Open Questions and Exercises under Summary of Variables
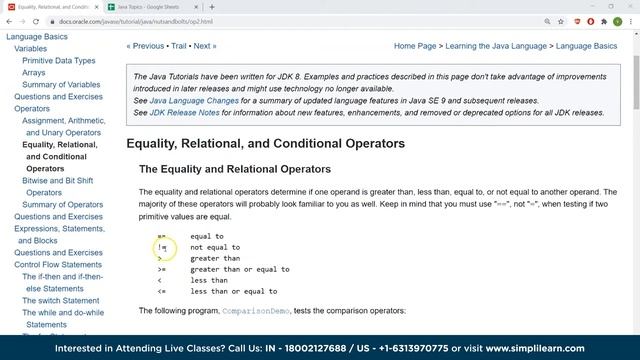This screenshot has width=640, height=360. click(x=58, y=97)
